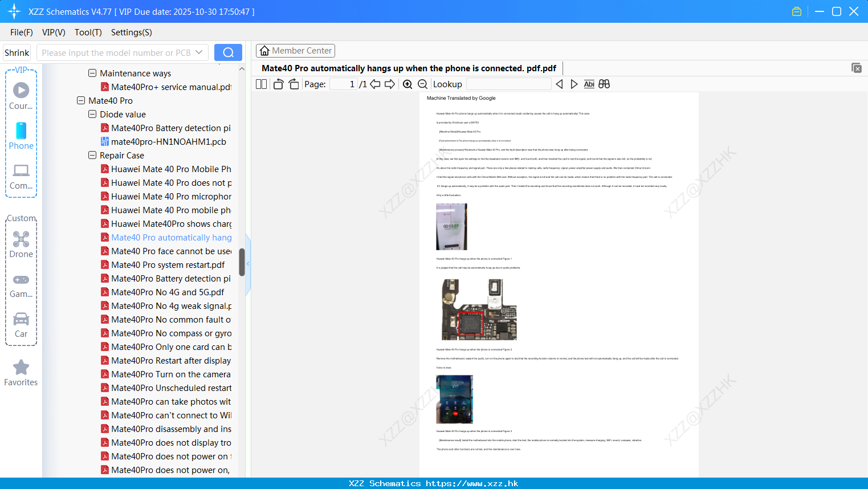
Task: Rotate page counterclockwise icon
Action: click(x=278, y=84)
